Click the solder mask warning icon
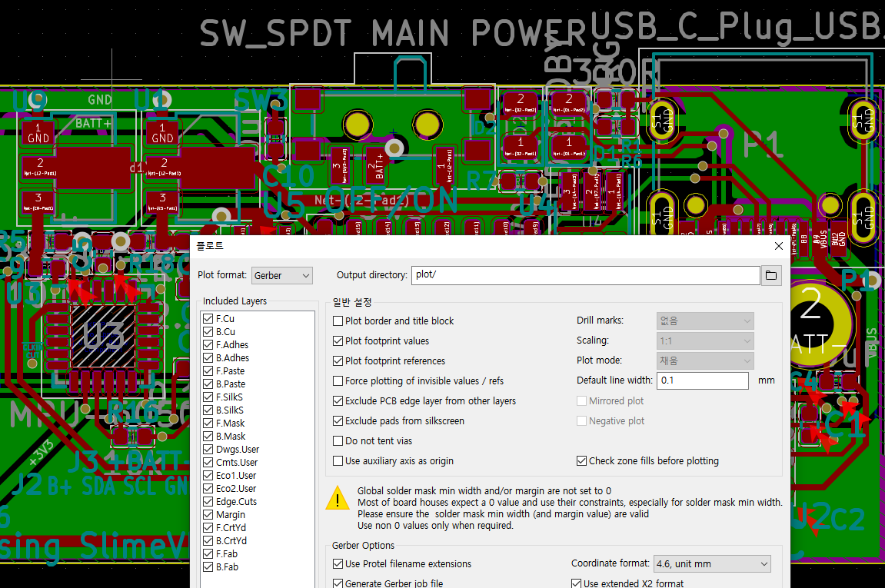The image size is (885, 588). pos(338,498)
